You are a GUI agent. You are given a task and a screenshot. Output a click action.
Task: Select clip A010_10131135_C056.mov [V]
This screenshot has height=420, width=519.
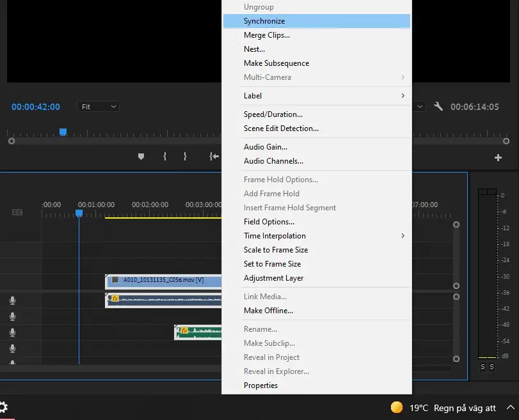163,281
